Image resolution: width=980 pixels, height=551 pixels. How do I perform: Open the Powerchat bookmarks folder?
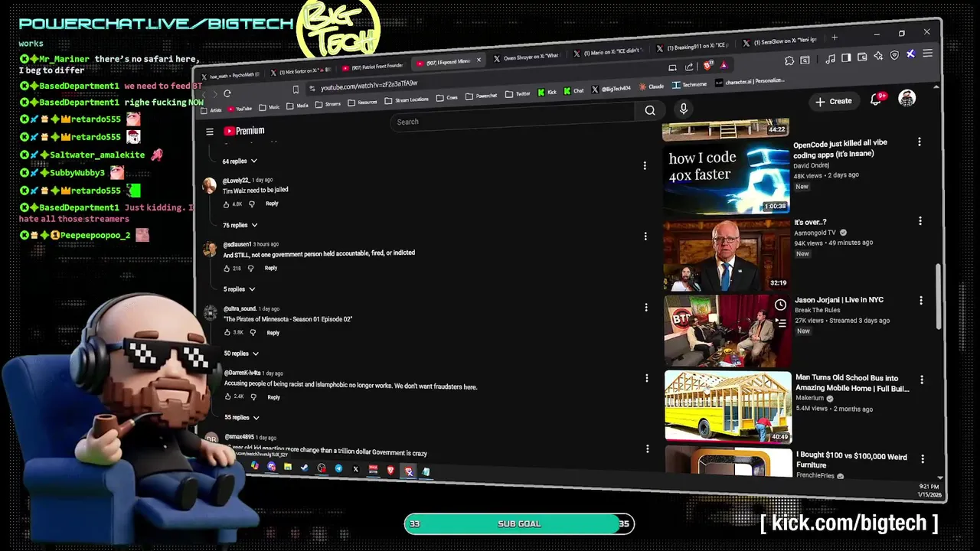point(481,96)
